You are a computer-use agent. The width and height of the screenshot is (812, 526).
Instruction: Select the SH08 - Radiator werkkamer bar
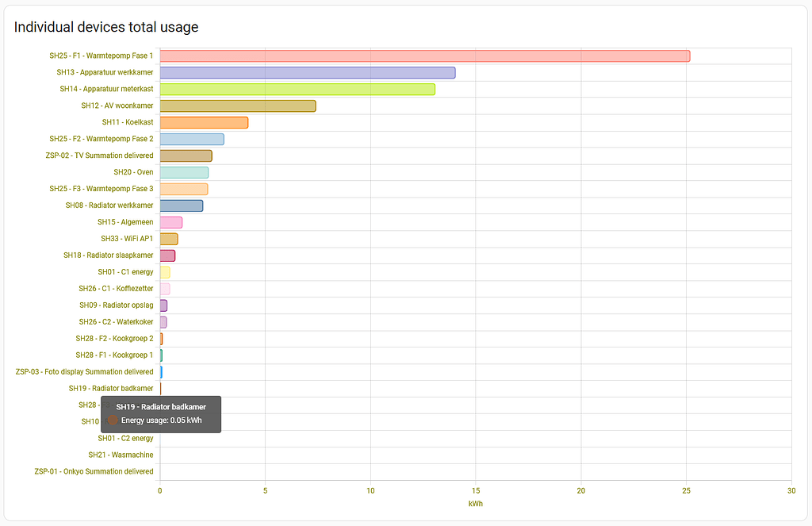(182, 189)
